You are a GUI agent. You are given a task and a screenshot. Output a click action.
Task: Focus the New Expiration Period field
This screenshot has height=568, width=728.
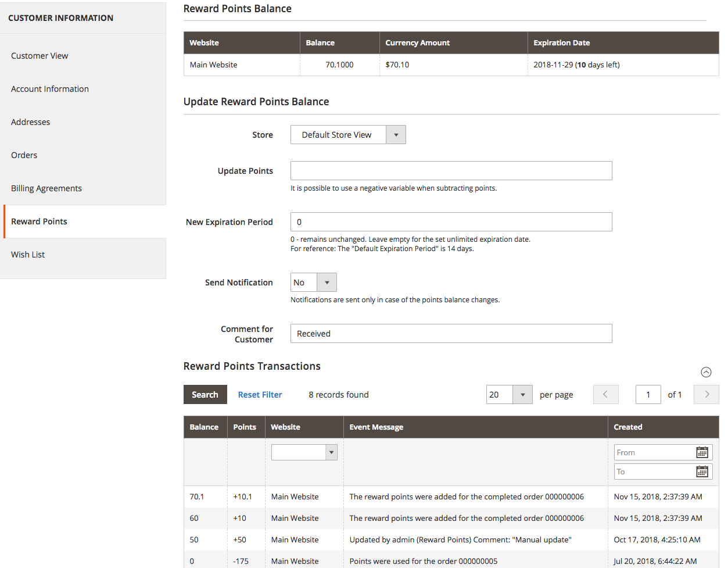point(451,222)
